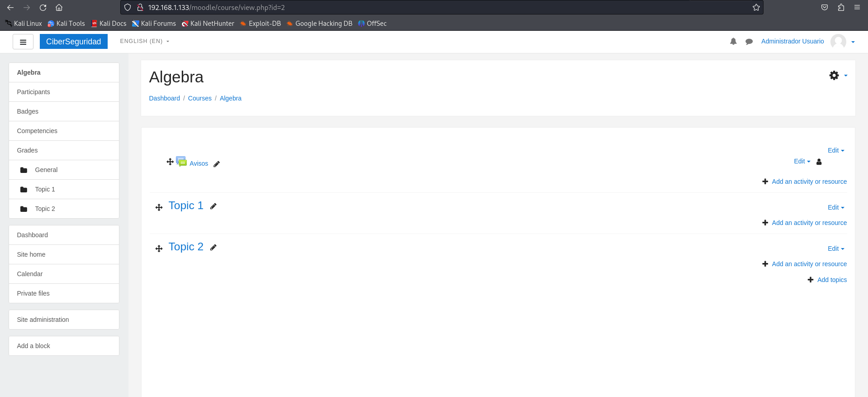Add an activity or resource to General section
Screen dimensions: 868x397
(809, 182)
